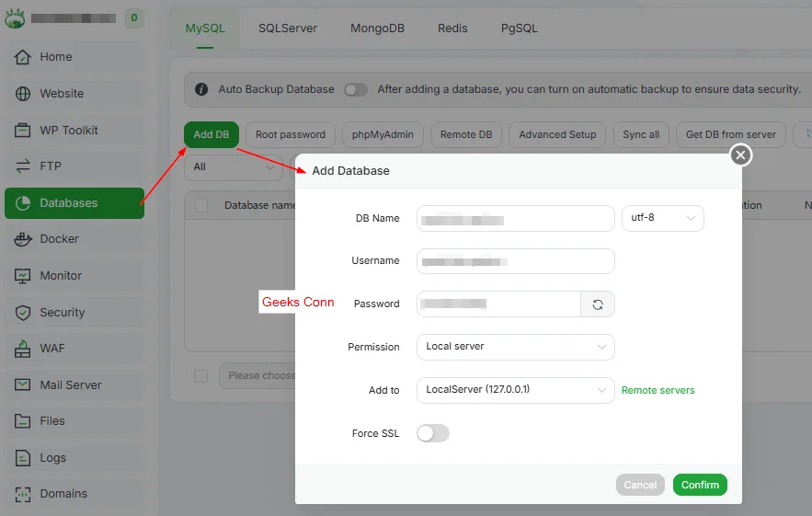Click the panel logo at top left
Image resolution: width=812 pixels, height=516 pixels.
pos(15,18)
